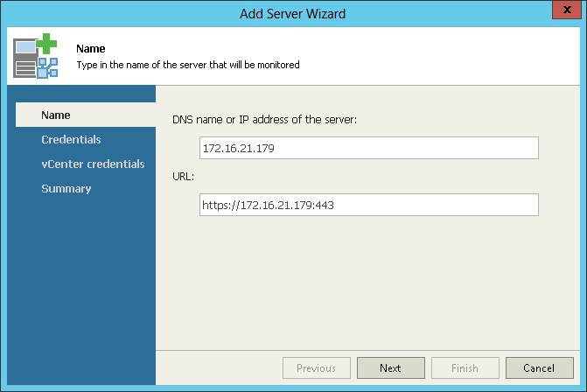
Task: Click inside the URL text field
Action: pyautogui.click(x=369, y=205)
